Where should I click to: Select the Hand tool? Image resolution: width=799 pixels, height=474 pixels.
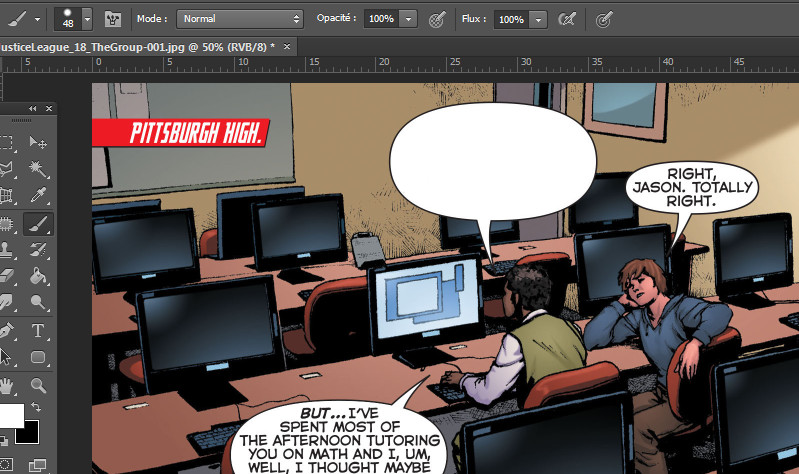coord(6,386)
